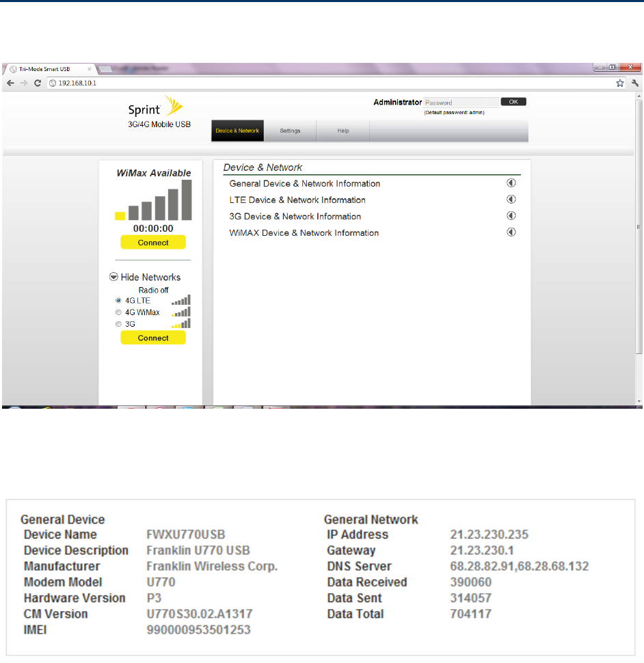The height and width of the screenshot is (663, 644).
Task: Go forward using browser forward arrow
Action: tap(24, 83)
